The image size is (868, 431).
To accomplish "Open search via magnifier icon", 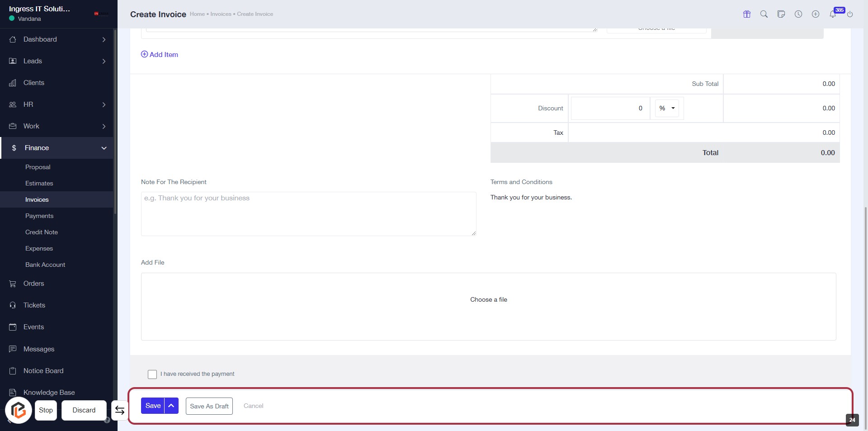I will pos(764,14).
